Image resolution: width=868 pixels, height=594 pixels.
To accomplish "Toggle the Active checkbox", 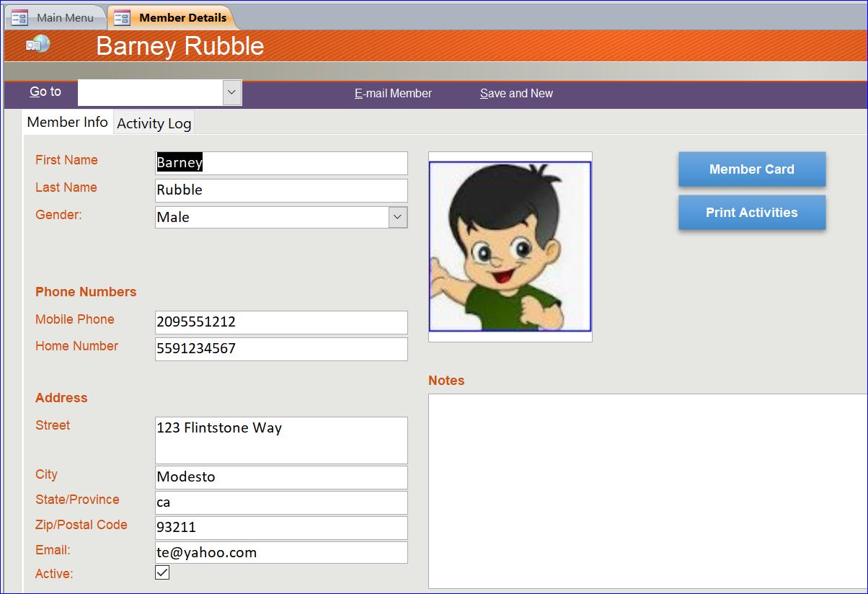I will point(162,572).
